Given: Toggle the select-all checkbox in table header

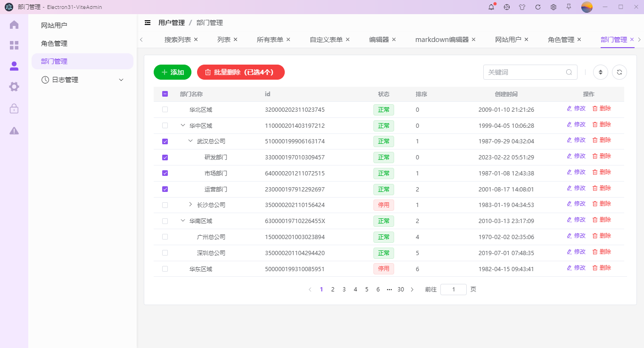Looking at the screenshot, I should 165,94.
